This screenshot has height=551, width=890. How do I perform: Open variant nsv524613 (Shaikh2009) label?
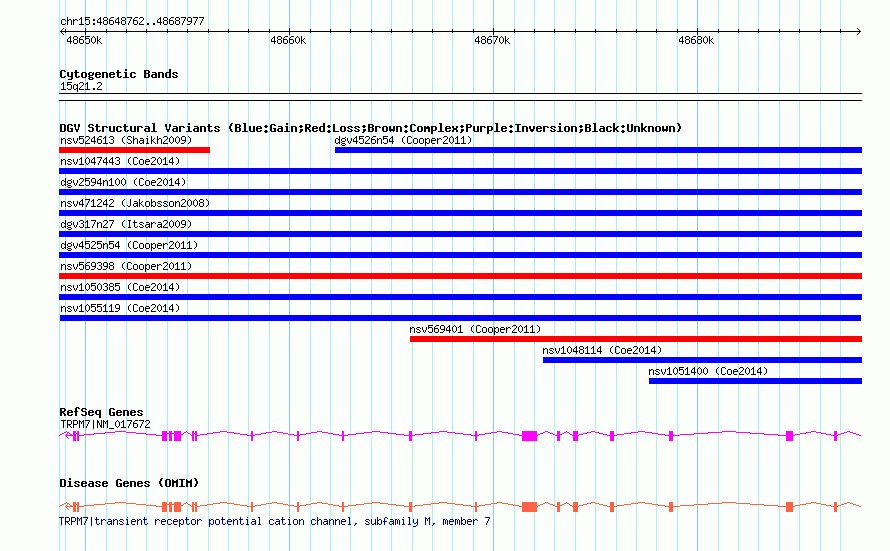tap(126, 140)
